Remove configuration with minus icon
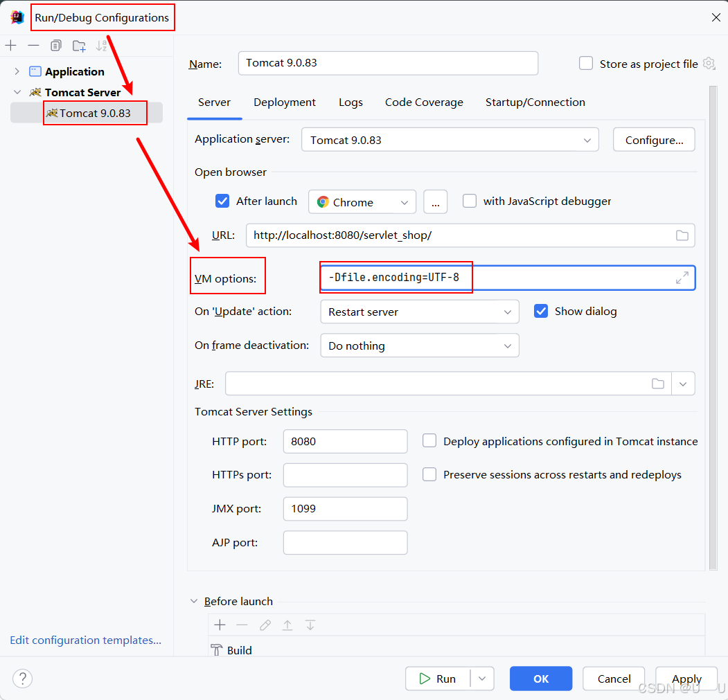The height and width of the screenshot is (700, 728). coord(33,46)
